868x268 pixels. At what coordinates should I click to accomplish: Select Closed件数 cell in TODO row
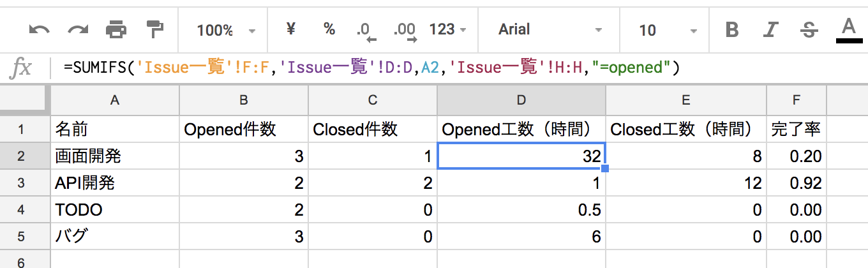[373, 210]
